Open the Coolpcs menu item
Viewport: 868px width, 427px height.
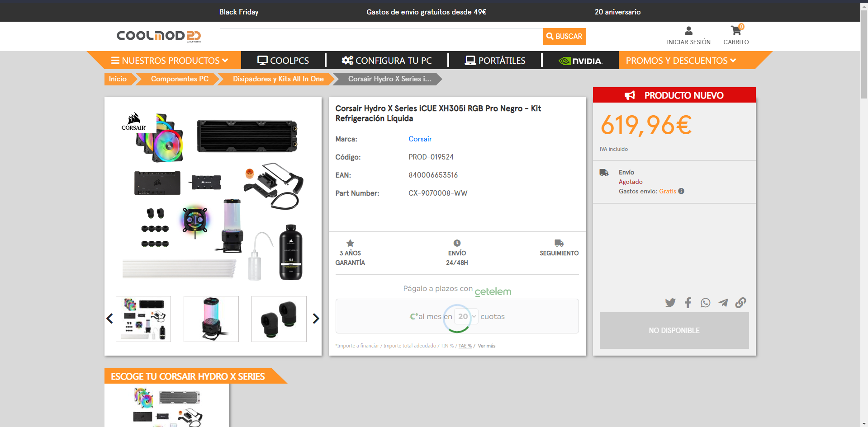pyautogui.click(x=283, y=61)
